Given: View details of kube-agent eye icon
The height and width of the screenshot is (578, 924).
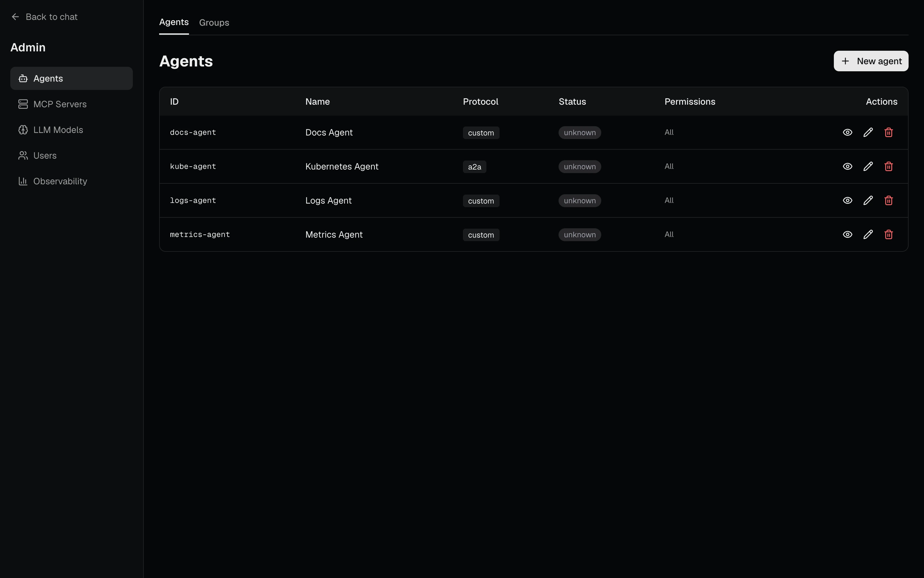Looking at the screenshot, I should [x=847, y=166].
